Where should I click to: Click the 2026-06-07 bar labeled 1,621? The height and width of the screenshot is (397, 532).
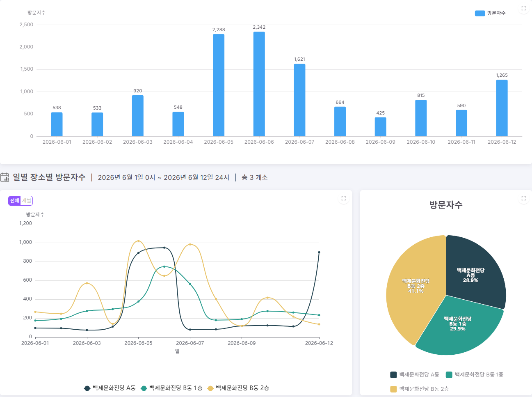click(299, 100)
